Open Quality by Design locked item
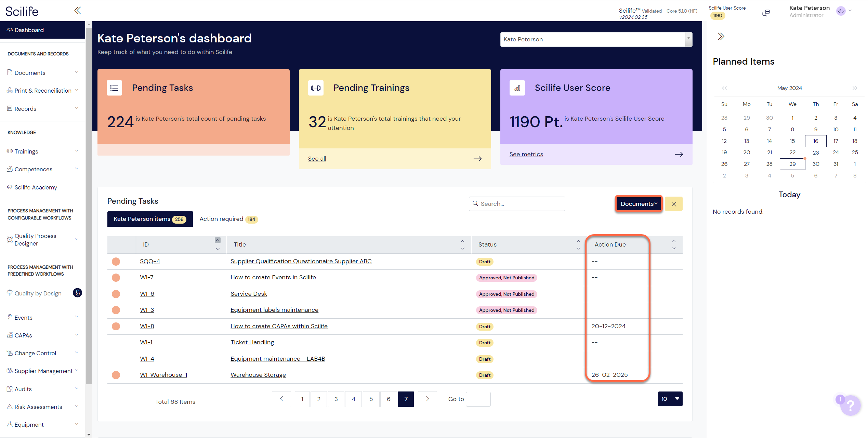 (x=38, y=293)
